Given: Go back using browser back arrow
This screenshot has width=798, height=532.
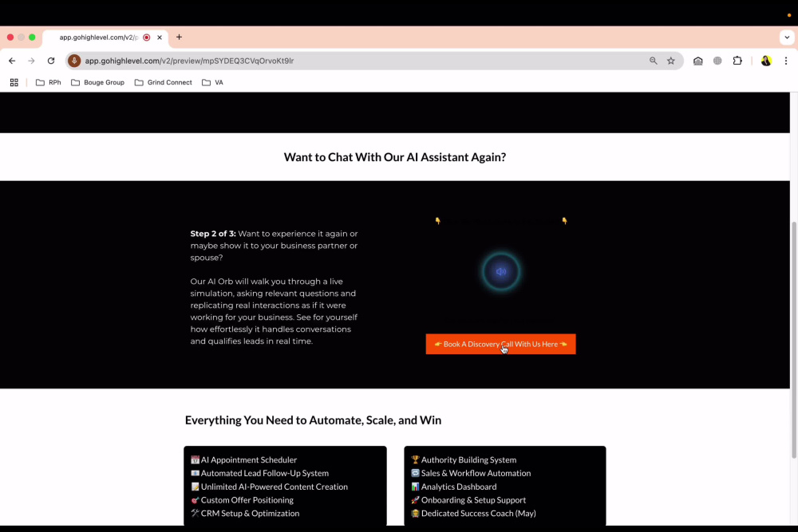Looking at the screenshot, I should pos(12,61).
